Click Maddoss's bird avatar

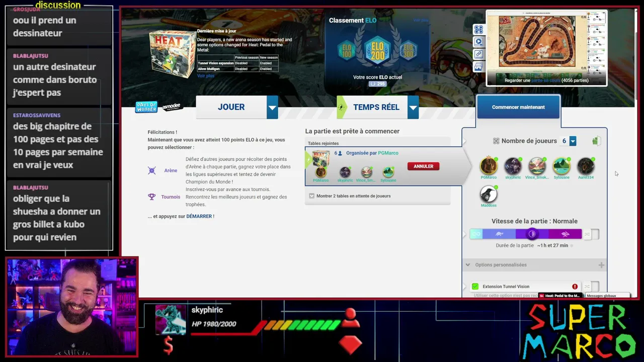pos(488,194)
